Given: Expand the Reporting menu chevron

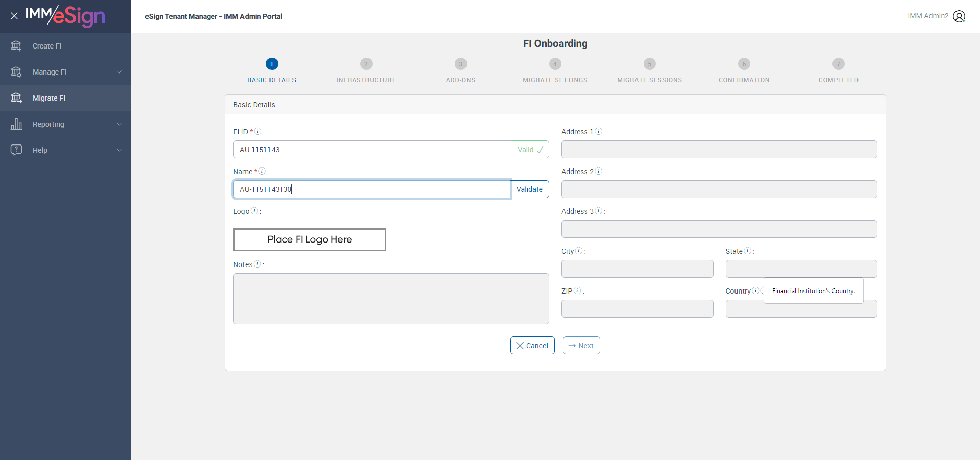Looking at the screenshot, I should [x=119, y=124].
